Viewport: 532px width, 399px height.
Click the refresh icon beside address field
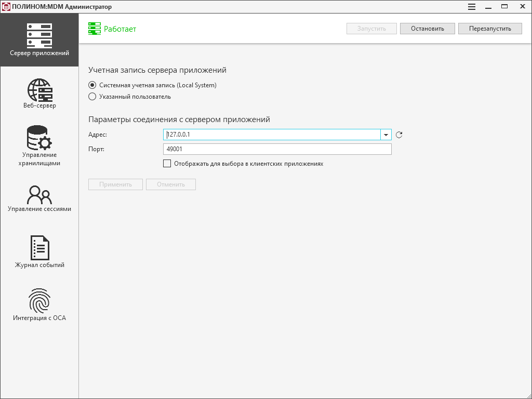coord(399,135)
